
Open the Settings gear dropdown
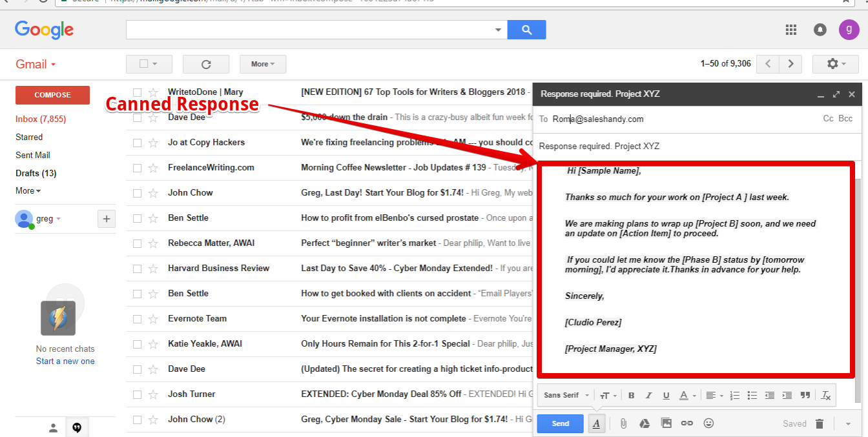pyautogui.click(x=835, y=64)
